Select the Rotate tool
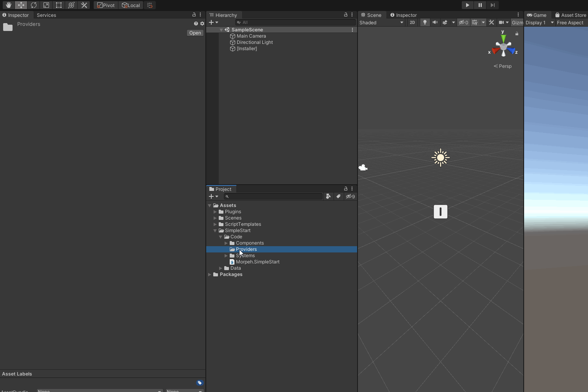Viewport: 588px width, 392px height. (x=34, y=5)
